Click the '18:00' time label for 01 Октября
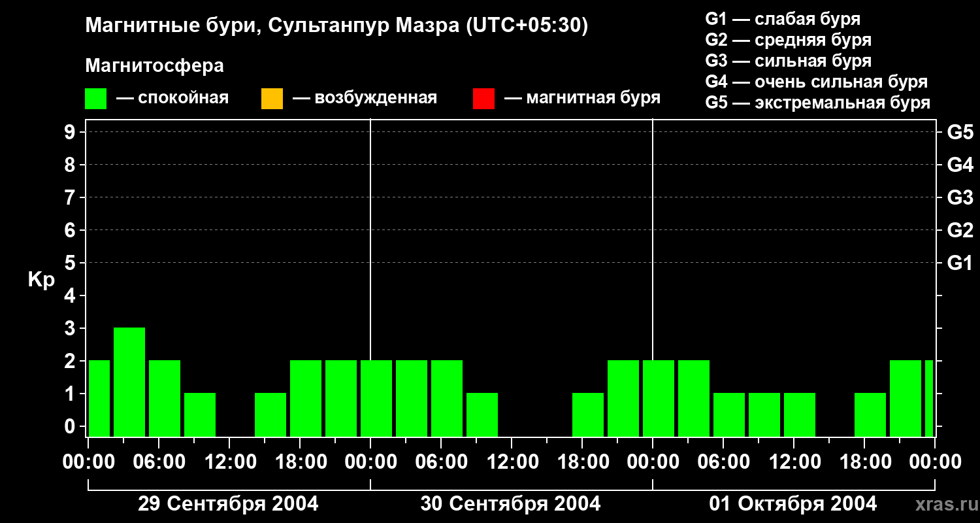 click(864, 462)
